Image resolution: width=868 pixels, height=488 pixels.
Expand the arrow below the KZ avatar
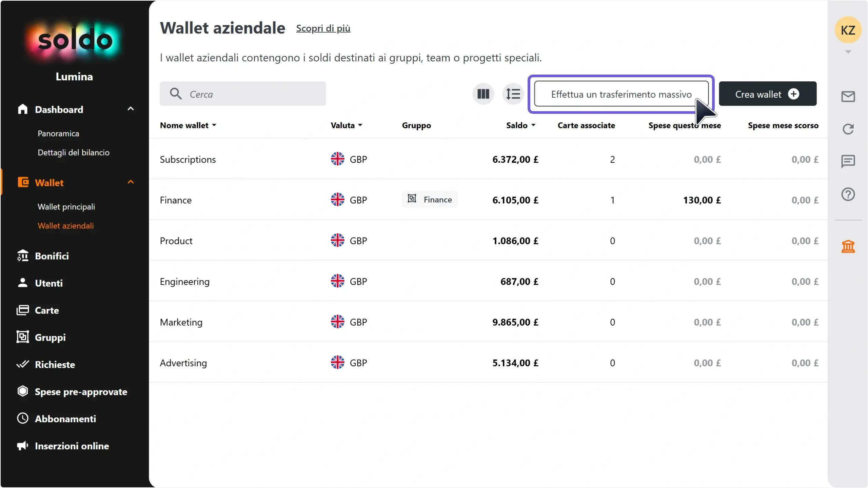(848, 52)
